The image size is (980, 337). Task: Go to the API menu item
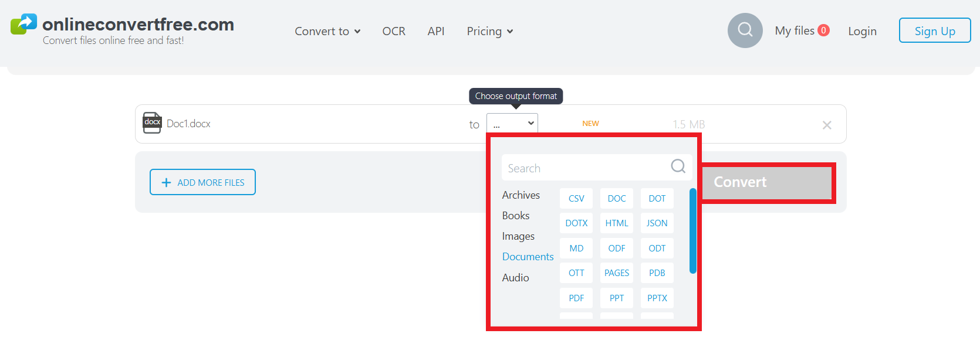[436, 31]
